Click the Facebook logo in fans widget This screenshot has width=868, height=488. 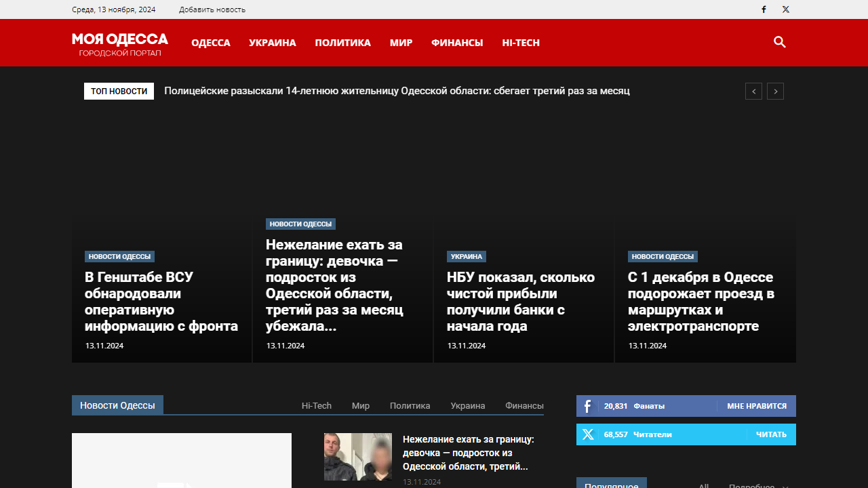(x=587, y=406)
